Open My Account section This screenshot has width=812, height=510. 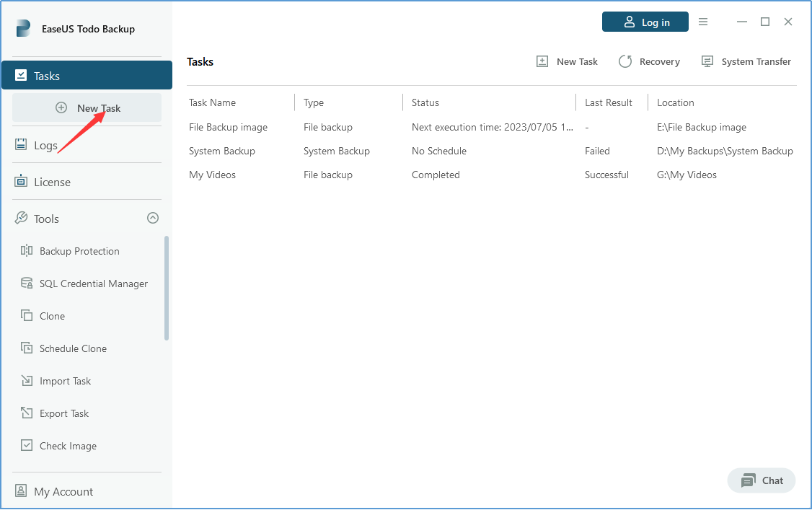[x=63, y=491]
